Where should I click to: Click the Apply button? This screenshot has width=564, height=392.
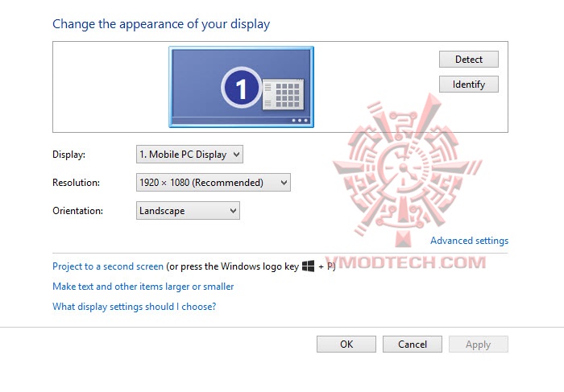(x=479, y=345)
